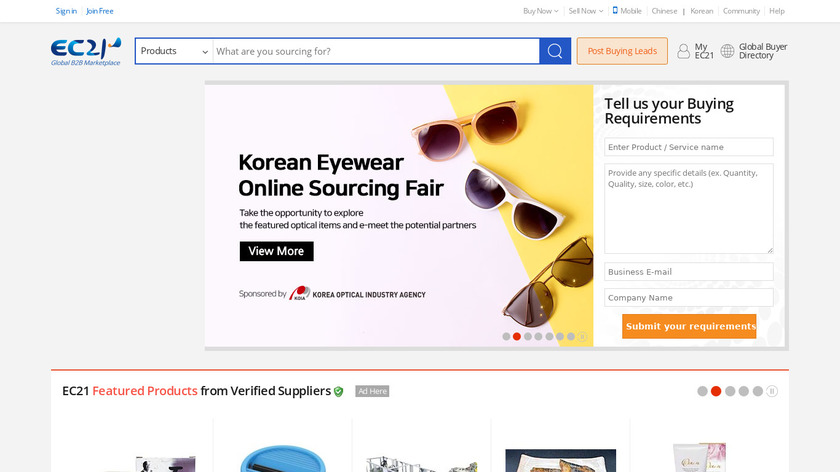Image resolution: width=840 pixels, height=472 pixels.
Task: Pause the Featured Products carousel
Action: pyautogui.click(x=771, y=391)
